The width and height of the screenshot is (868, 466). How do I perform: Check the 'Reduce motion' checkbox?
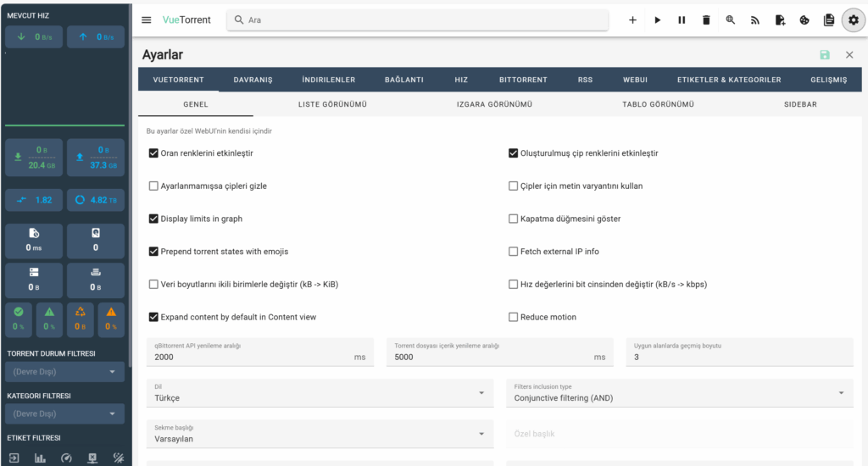coord(513,317)
